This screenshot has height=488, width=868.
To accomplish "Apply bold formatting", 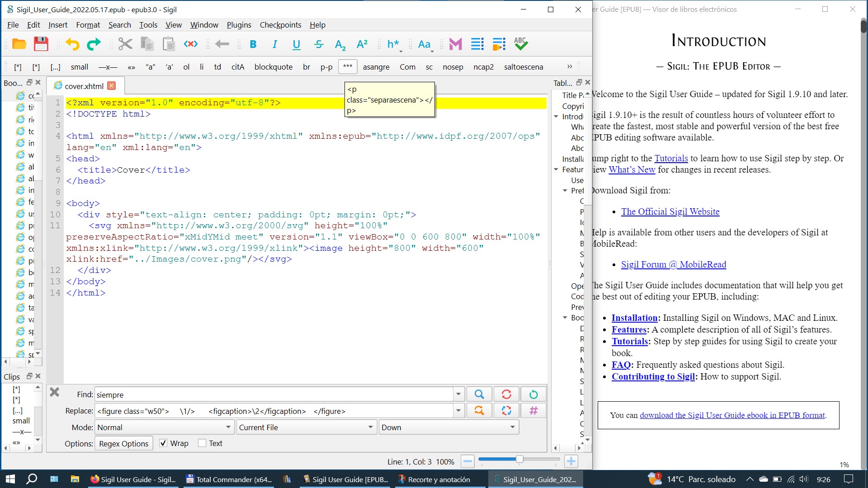I will coord(253,44).
